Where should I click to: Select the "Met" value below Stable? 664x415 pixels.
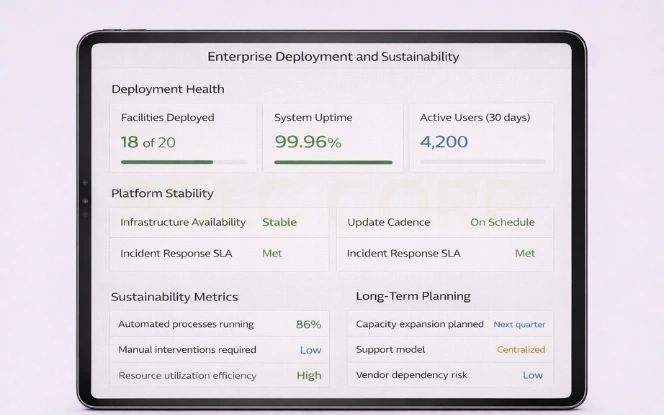(272, 253)
